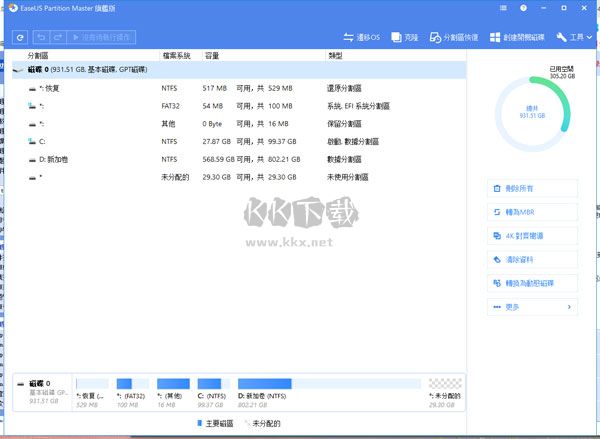Click the total 931.51 GB label in chart

532,112
